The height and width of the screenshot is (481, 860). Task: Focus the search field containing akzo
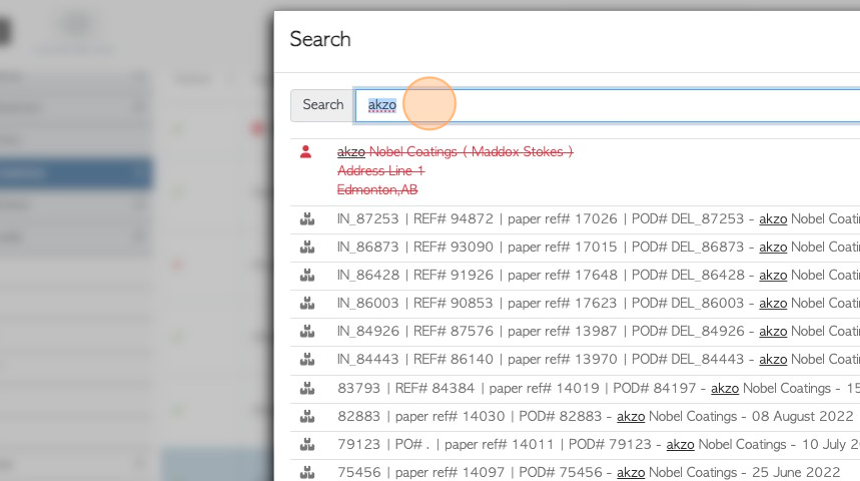[607, 105]
